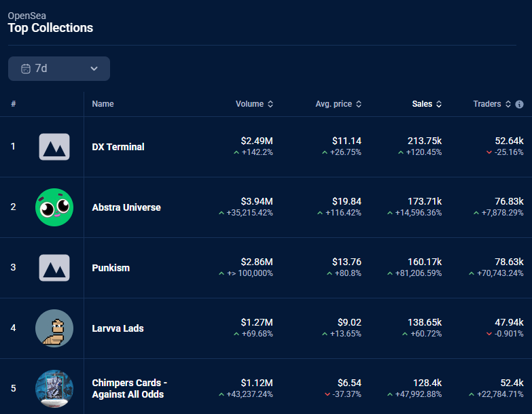Sort the table by the Volume column
This screenshot has height=414, width=532.
point(254,104)
